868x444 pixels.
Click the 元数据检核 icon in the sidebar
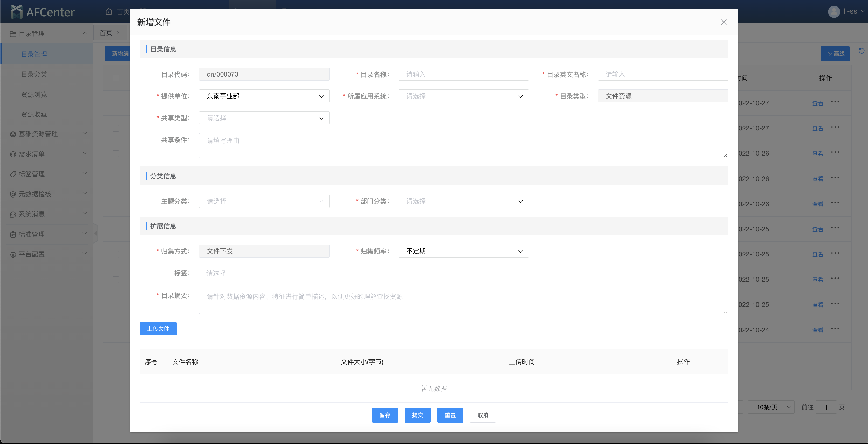point(13,194)
